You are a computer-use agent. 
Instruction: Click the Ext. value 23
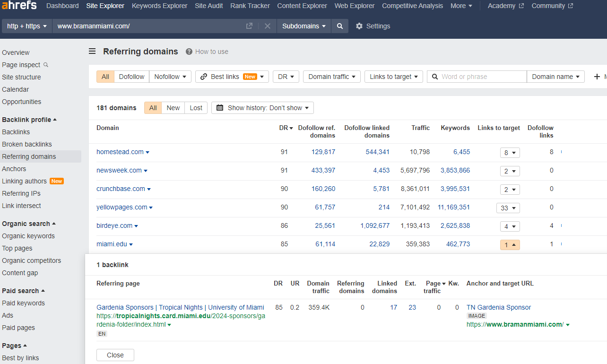coord(412,307)
